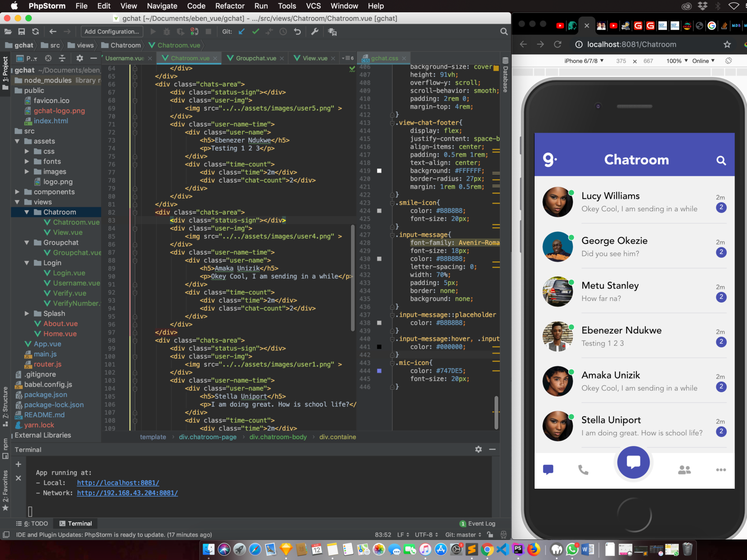Click the Git update project arrow icon

(241, 32)
